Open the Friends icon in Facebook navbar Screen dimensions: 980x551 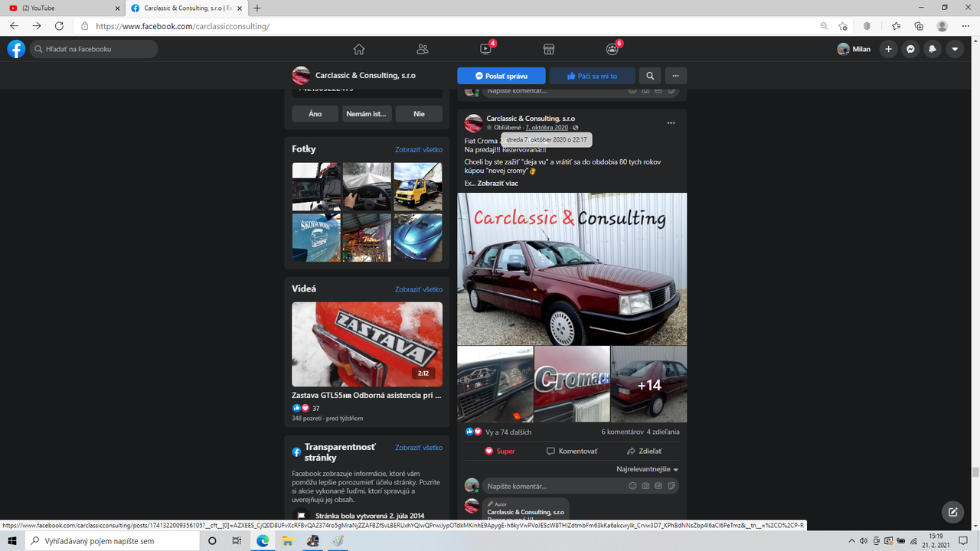[x=422, y=49]
